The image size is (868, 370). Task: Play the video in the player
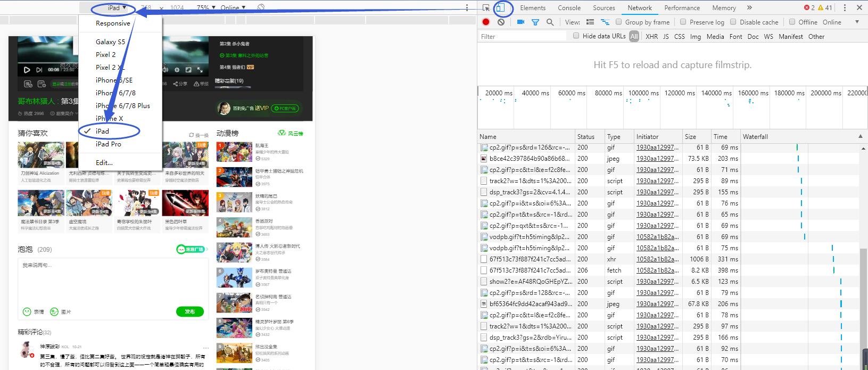27,70
